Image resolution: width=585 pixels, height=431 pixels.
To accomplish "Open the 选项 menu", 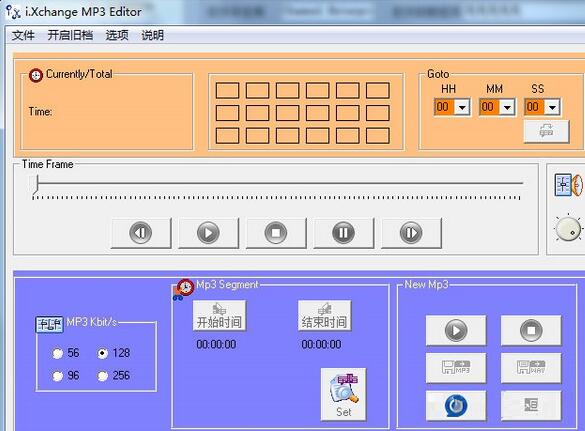I will tap(117, 35).
